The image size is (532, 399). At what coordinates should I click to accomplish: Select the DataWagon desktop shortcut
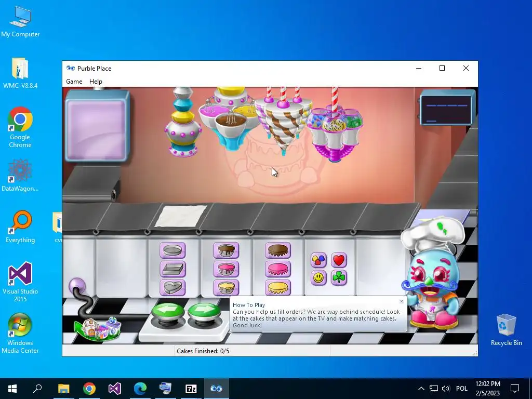click(20, 176)
